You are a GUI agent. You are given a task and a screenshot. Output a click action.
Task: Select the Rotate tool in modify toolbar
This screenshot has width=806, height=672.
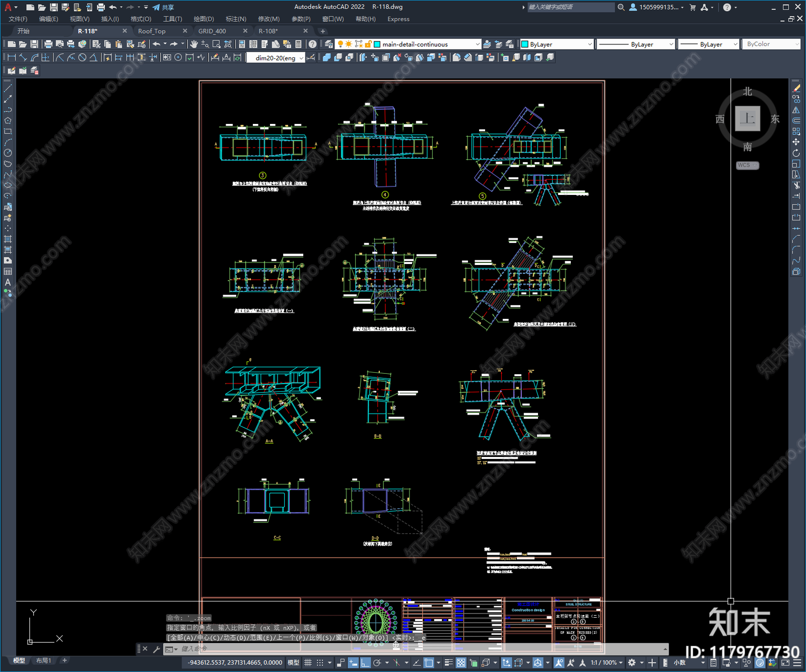click(796, 153)
